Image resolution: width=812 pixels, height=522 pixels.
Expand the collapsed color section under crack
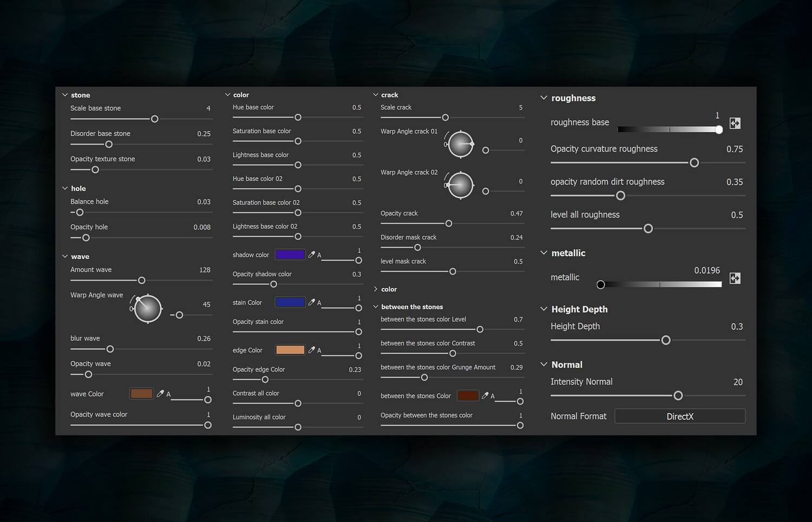coord(376,289)
